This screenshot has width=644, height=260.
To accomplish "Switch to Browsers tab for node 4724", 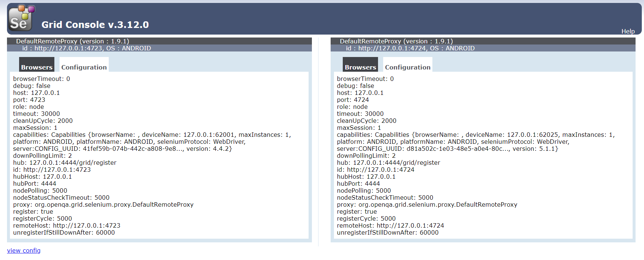I will pos(360,67).
